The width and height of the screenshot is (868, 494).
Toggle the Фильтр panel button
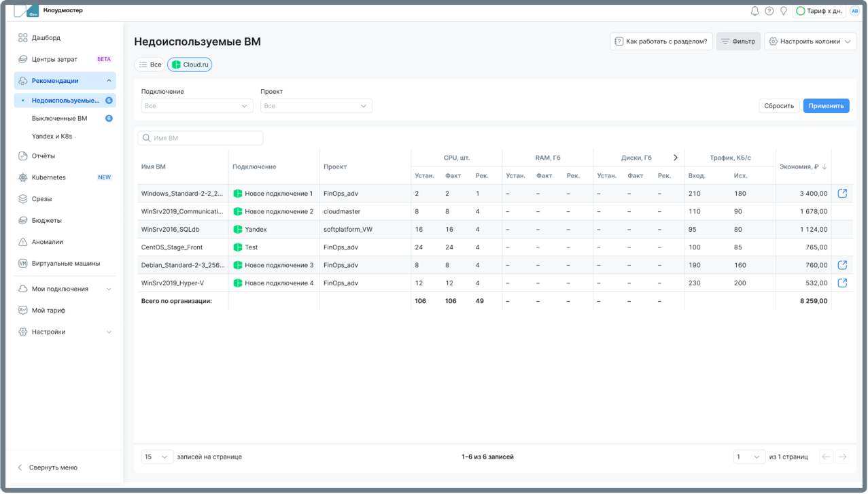point(738,41)
